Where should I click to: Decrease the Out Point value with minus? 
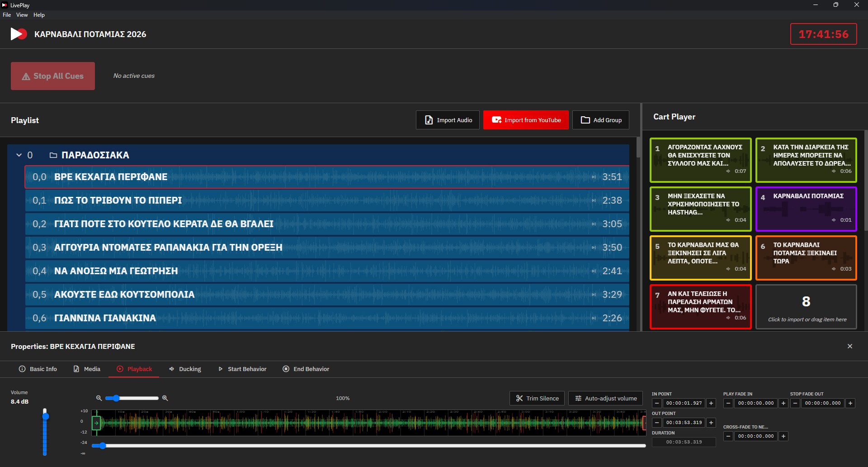pos(657,423)
